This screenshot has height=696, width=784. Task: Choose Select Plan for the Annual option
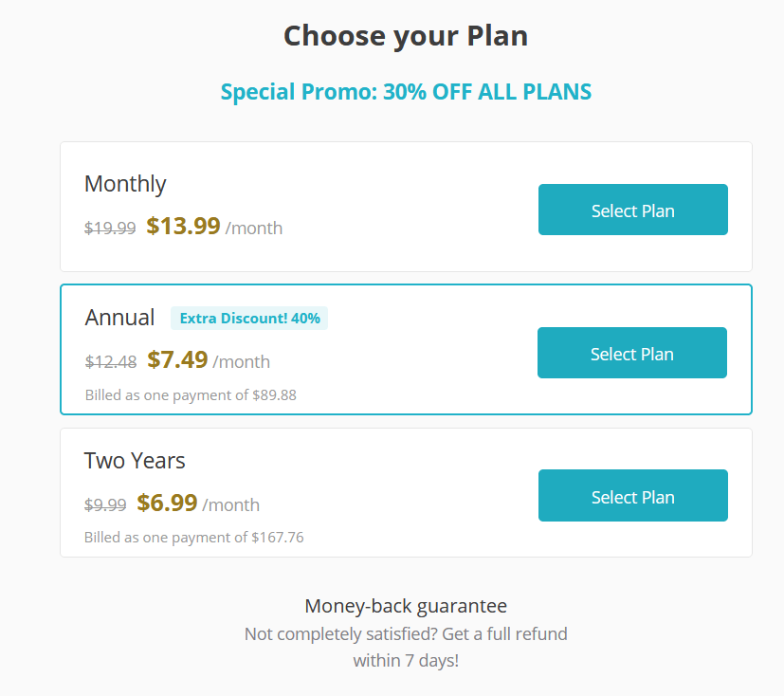[x=631, y=354]
